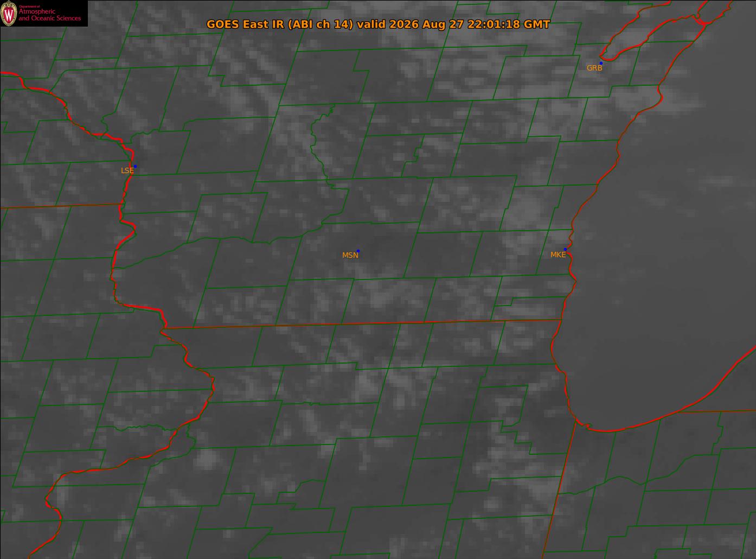Screen dimensions: 756x559
Task: Click the blue dot marking MKE station
Action: (565, 249)
